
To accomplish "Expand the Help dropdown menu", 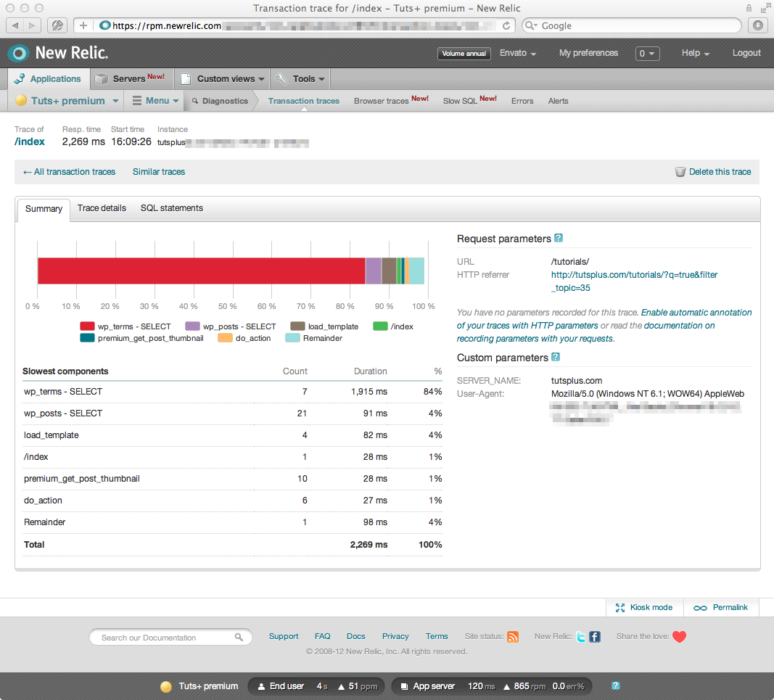I will coord(695,53).
